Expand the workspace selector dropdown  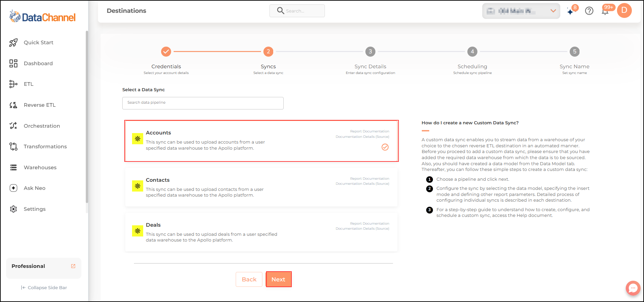tap(521, 11)
